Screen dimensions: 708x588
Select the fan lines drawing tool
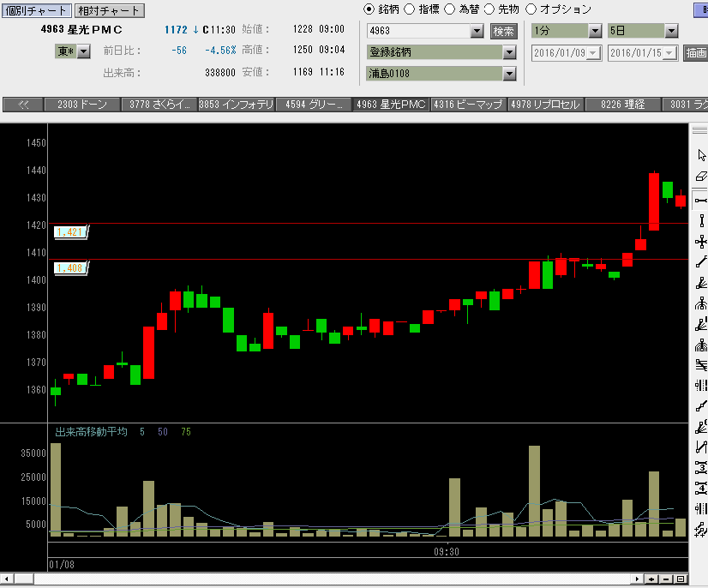[701, 283]
